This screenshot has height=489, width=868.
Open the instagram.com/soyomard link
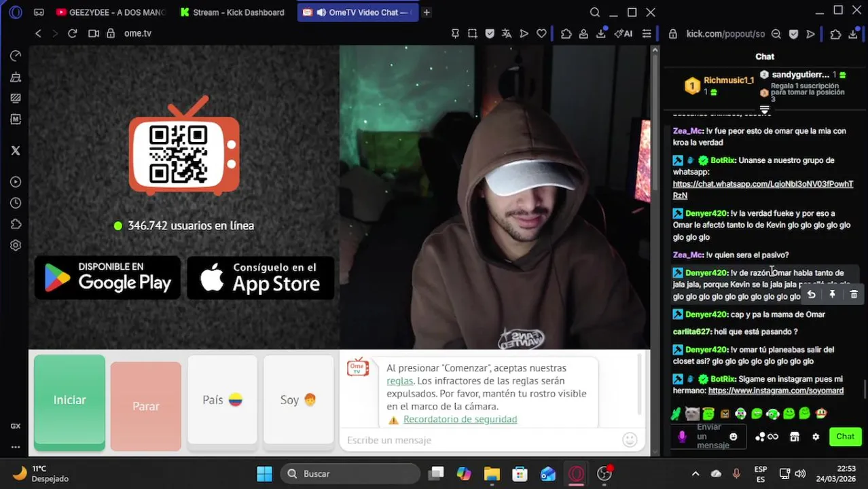(x=776, y=391)
